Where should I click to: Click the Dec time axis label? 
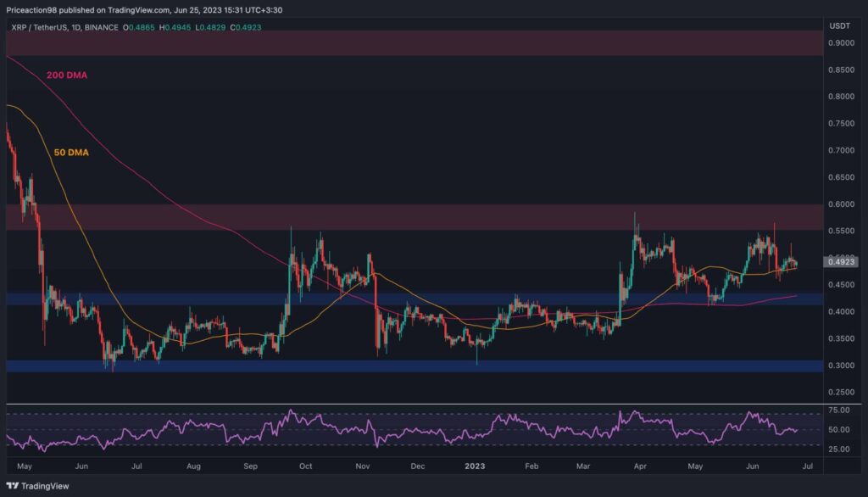coord(418,466)
